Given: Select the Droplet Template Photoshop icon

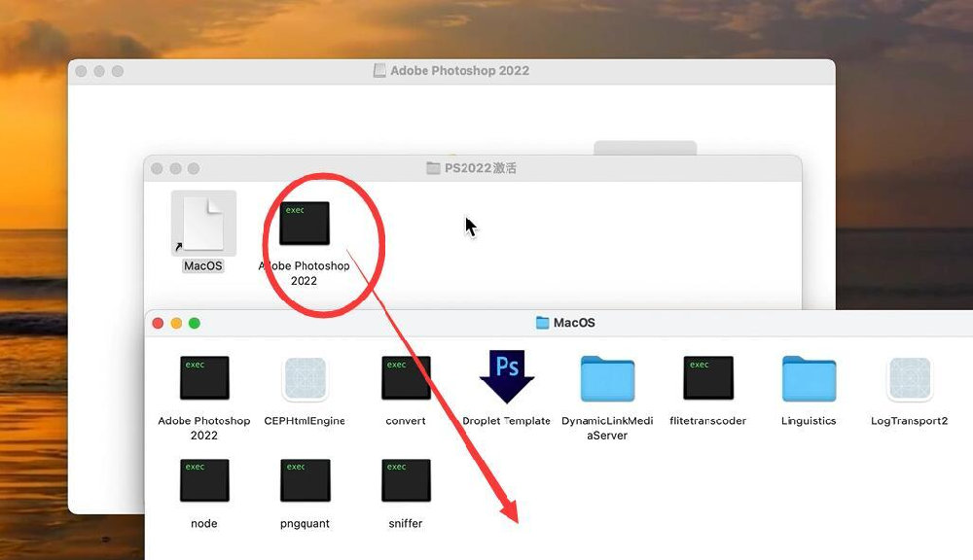Looking at the screenshot, I should click(506, 376).
